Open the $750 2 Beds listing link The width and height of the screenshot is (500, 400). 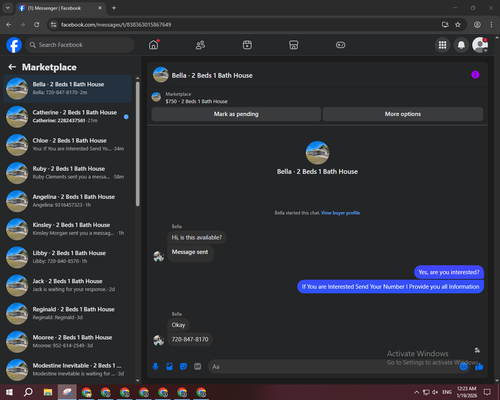pyautogui.click(x=197, y=101)
